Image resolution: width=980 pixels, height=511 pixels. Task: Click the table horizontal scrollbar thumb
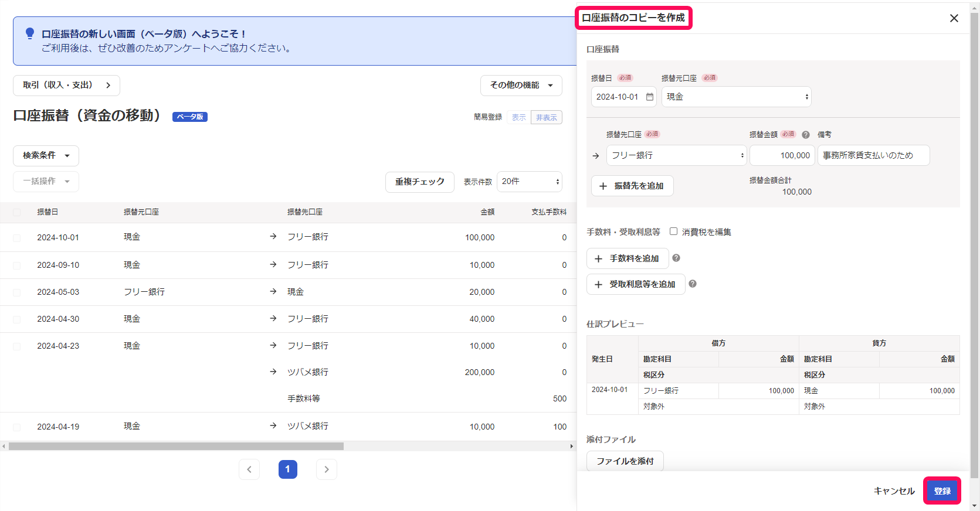176,447
